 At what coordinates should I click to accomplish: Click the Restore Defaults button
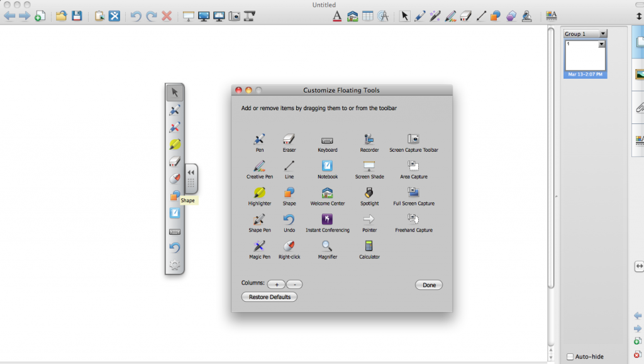269,297
